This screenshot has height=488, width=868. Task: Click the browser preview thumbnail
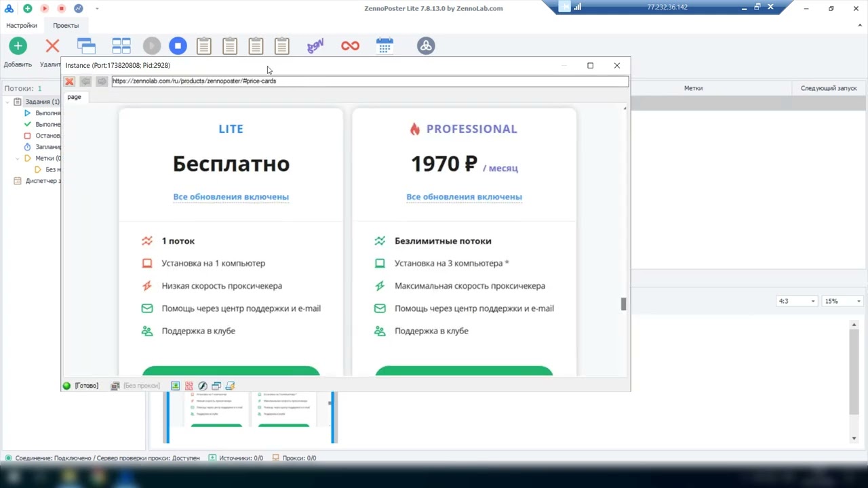pyautogui.click(x=250, y=417)
